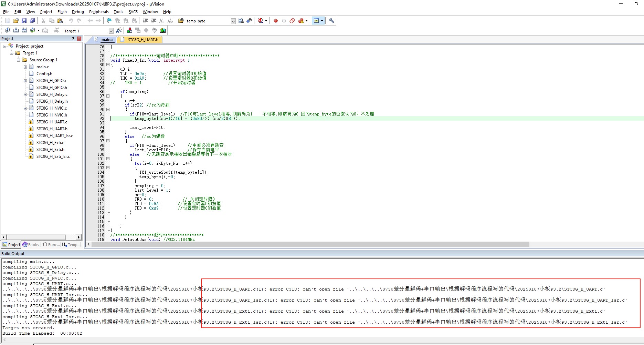Image resolution: width=644 pixels, height=345 pixels.
Task: Open Options for Target magic wand
Action: click(119, 30)
